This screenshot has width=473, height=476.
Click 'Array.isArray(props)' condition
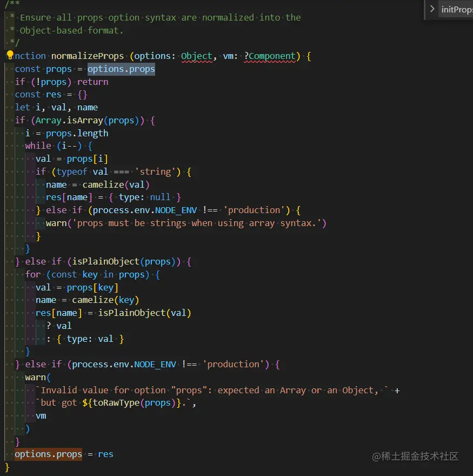pyautogui.click(x=87, y=121)
